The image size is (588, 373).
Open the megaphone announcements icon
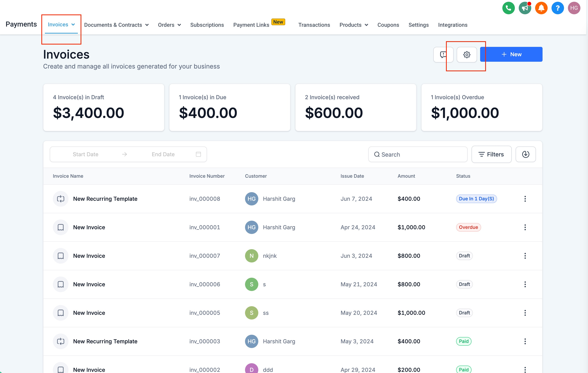coord(525,8)
